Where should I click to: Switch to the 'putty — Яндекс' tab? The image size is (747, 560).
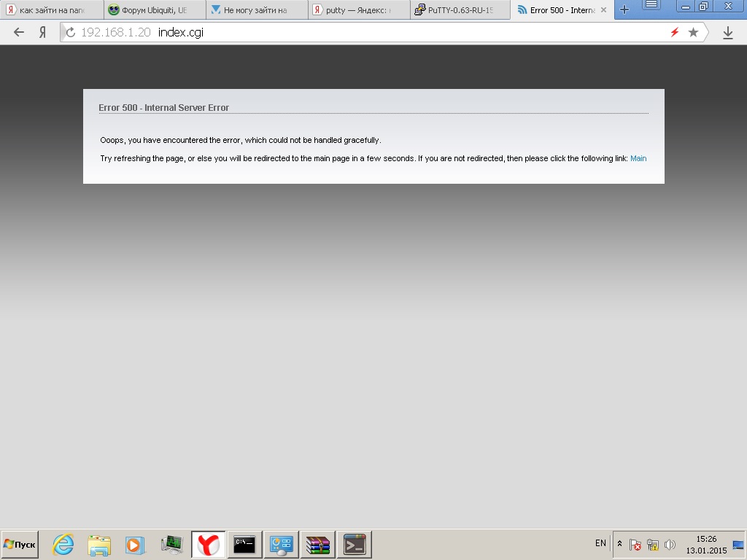[x=358, y=10]
